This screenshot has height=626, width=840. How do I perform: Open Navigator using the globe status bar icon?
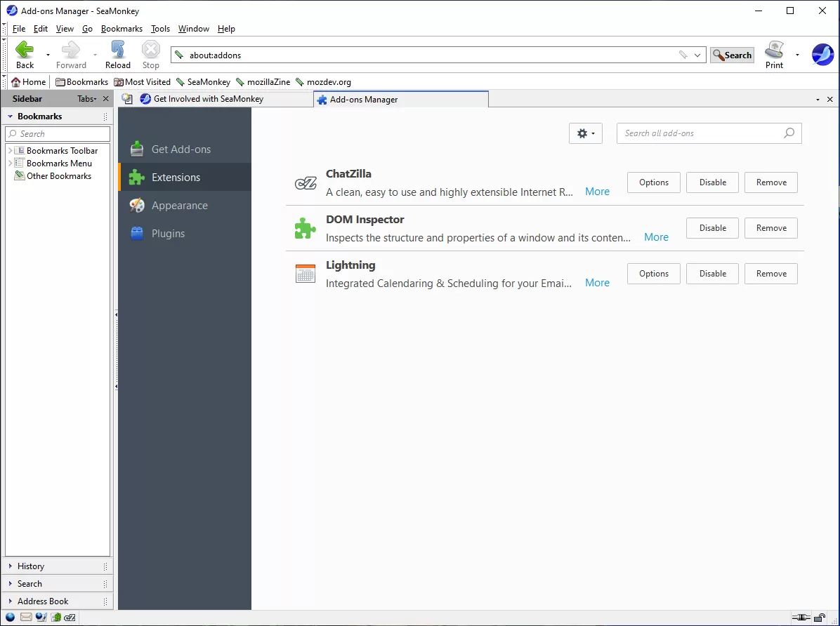click(x=10, y=618)
